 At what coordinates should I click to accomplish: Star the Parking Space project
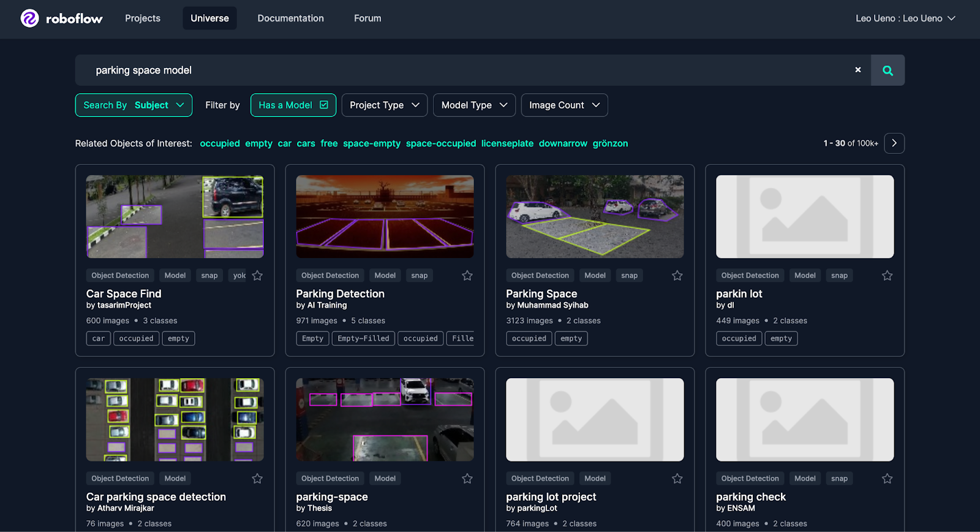(677, 276)
